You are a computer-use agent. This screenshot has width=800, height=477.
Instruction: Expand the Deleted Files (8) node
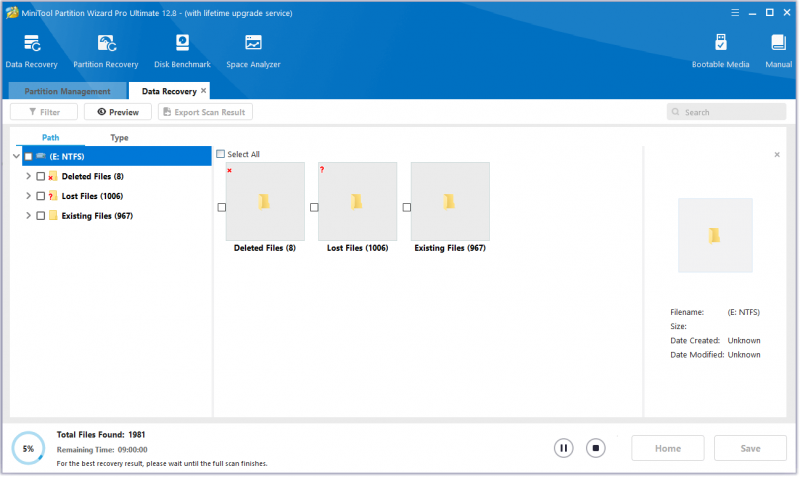click(28, 176)
